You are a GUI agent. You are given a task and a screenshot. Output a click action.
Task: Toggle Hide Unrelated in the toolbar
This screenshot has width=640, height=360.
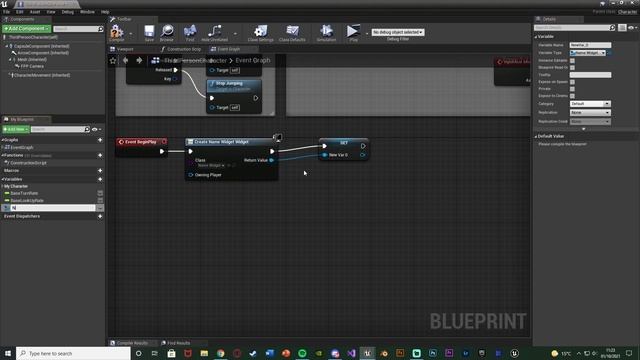pyautogui.click(x=215, y=33)
